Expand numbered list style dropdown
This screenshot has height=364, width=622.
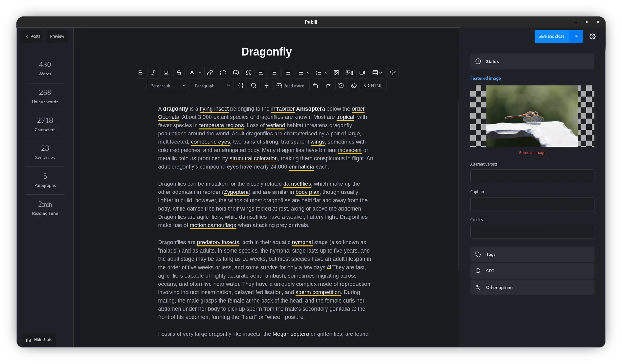pyautogui.click(x=326, y=73)
